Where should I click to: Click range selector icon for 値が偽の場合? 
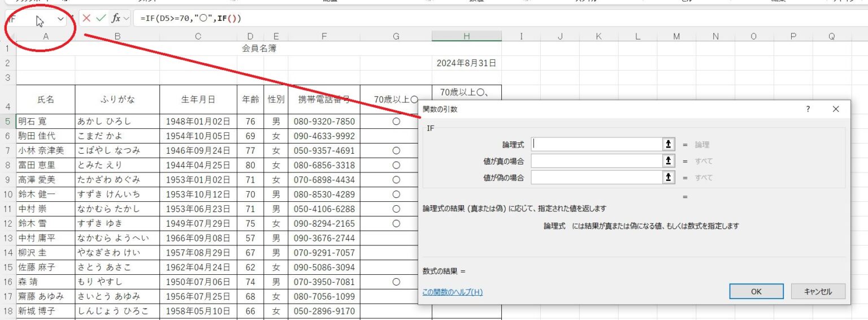pos(669,178)
